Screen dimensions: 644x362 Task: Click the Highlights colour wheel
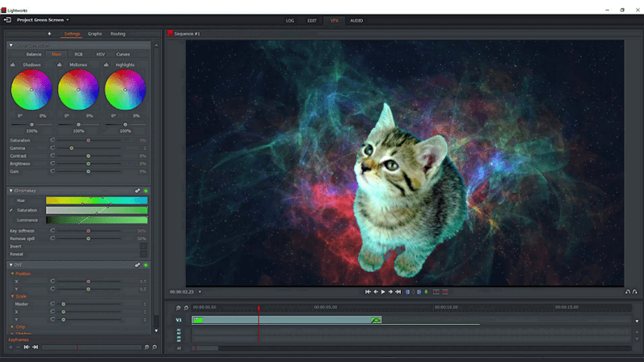[x=126, y=89]
